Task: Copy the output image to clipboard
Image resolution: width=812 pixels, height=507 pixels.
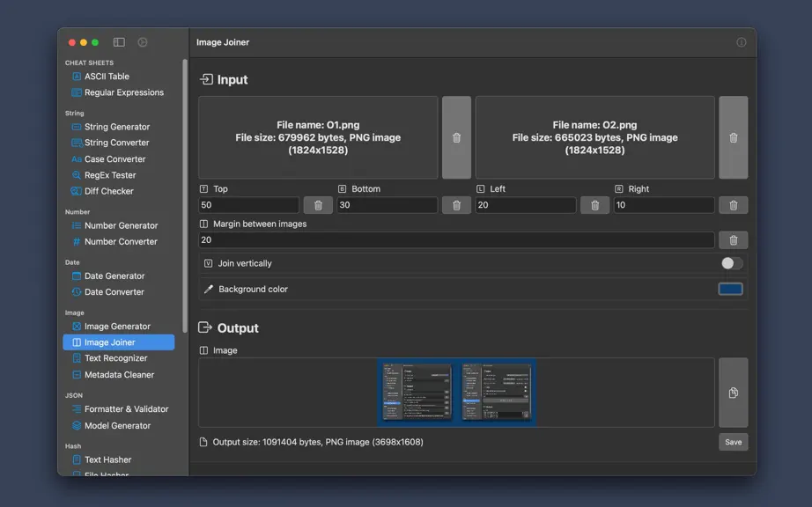Action: click(734, 393)
